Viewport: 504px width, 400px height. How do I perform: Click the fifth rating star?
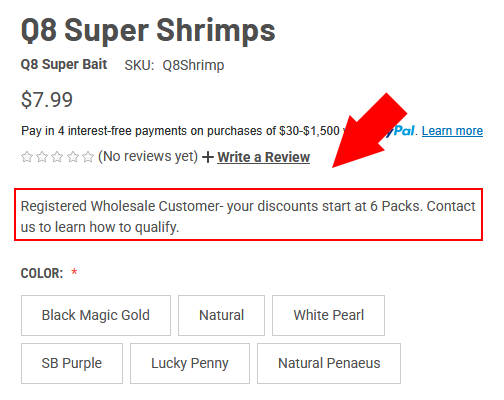(x=88, y=157)
